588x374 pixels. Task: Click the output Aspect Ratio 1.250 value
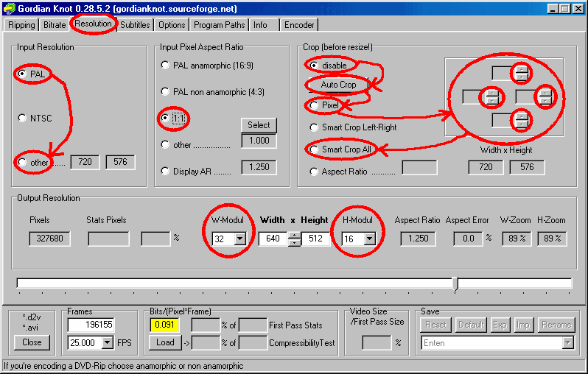point(418,239)
